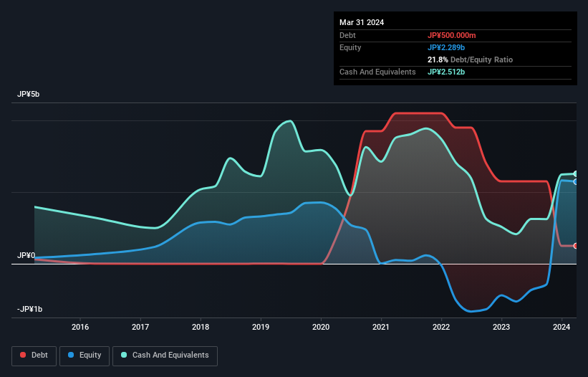Viewport: 588px width, 377px height.
Task: Click the 2021 axis label
Action: [x=381, y=327]
